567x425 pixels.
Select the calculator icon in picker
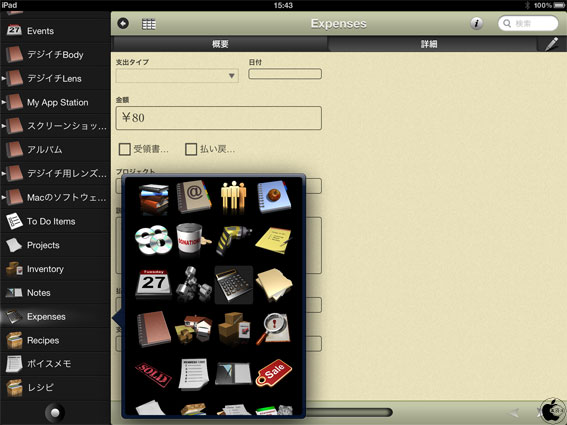point(234,285)
